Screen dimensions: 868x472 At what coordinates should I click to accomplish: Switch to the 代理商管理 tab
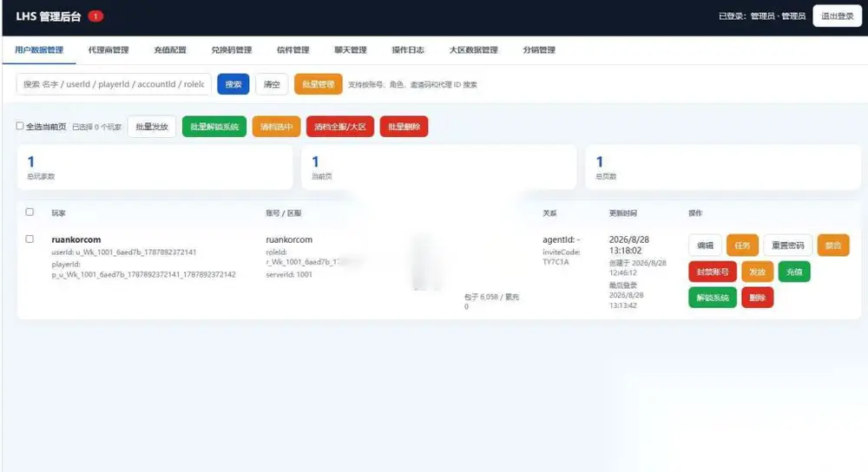click(108, 49)
